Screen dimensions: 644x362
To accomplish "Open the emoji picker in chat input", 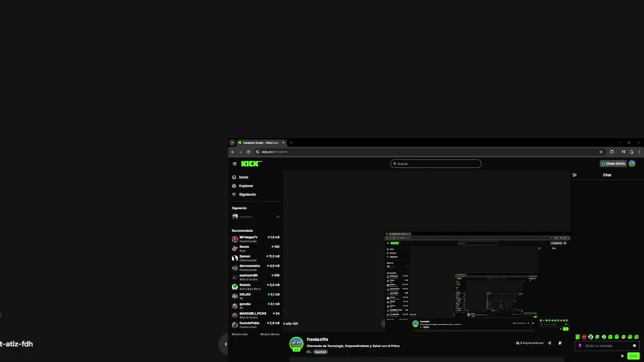I will click(634, 346).
